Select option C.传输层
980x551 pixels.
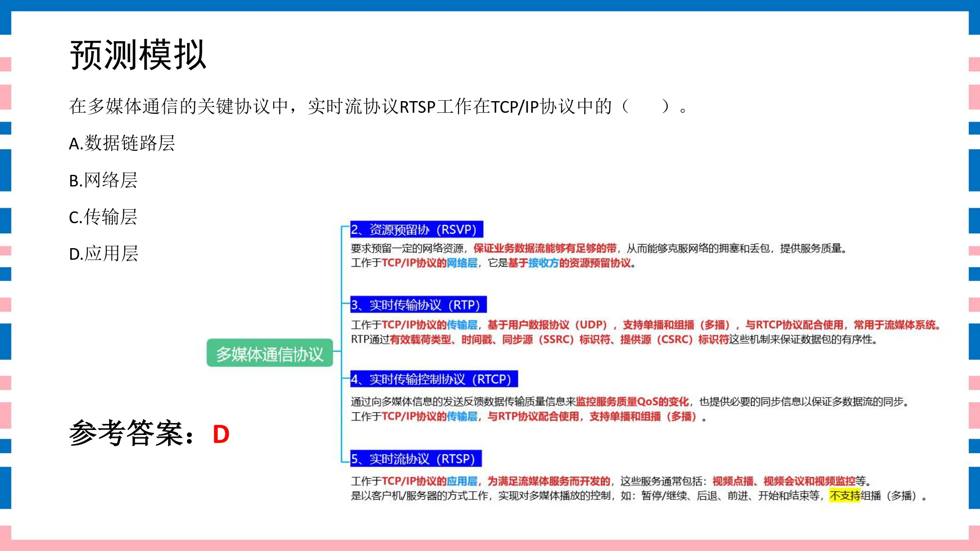coord(103,217)
